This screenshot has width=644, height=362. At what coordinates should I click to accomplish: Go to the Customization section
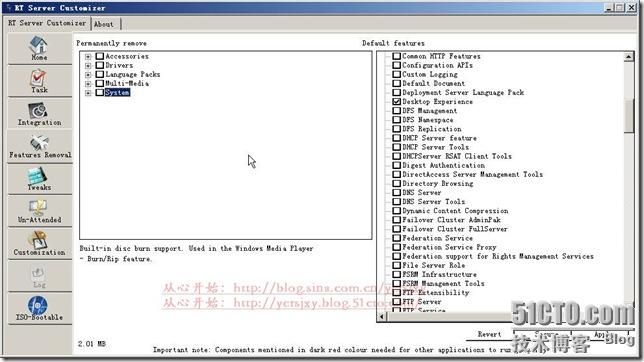coord(39,244)
